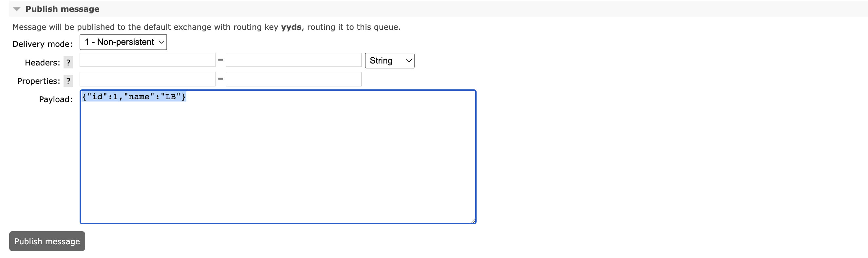The width and height of the screenshot is (868, 258).
Task: Click empty area inside Payload textarea
Action: pos(278,162)
